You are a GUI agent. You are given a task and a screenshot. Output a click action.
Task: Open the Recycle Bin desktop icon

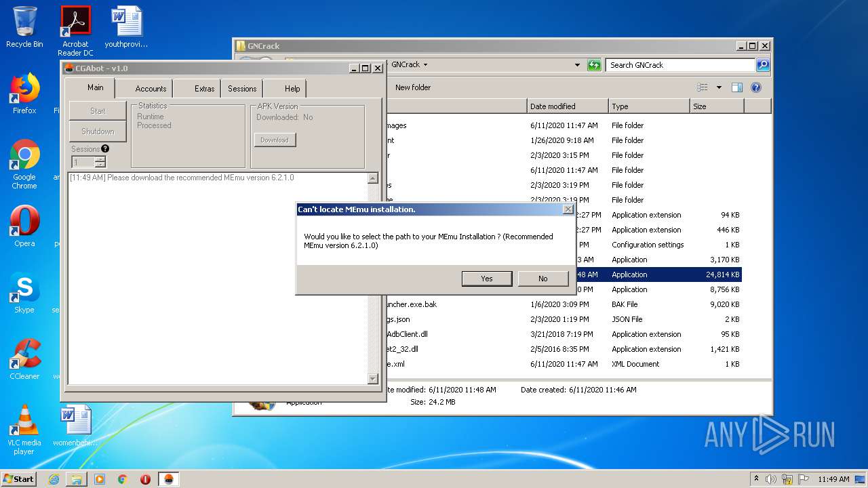point(24,27)
